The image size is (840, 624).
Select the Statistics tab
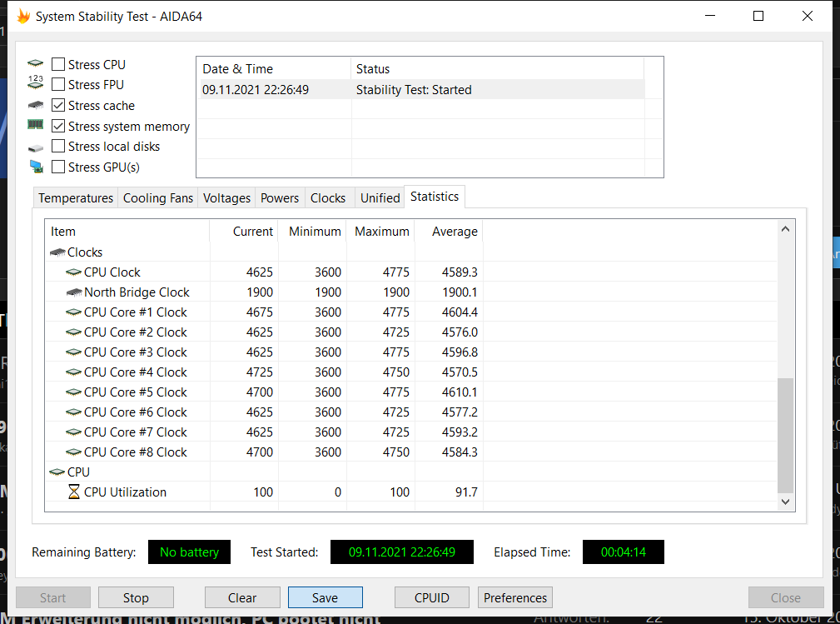tap(435, 197)
